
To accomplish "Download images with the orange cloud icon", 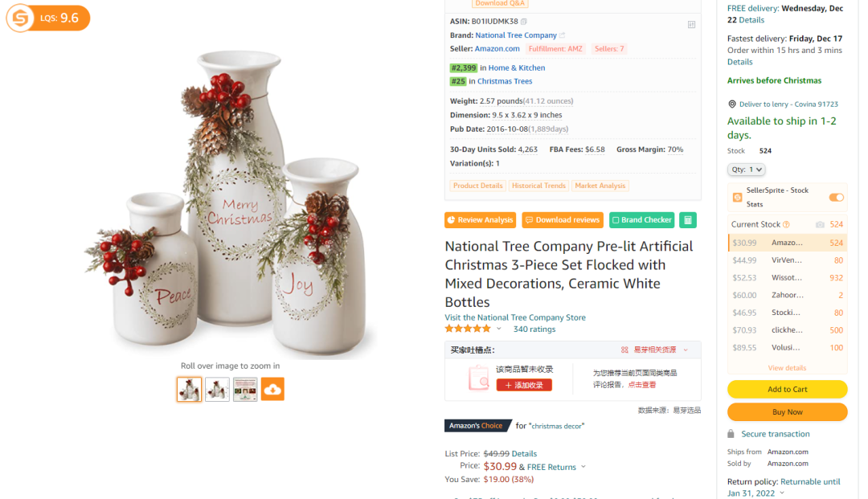I will click(272, 390).
